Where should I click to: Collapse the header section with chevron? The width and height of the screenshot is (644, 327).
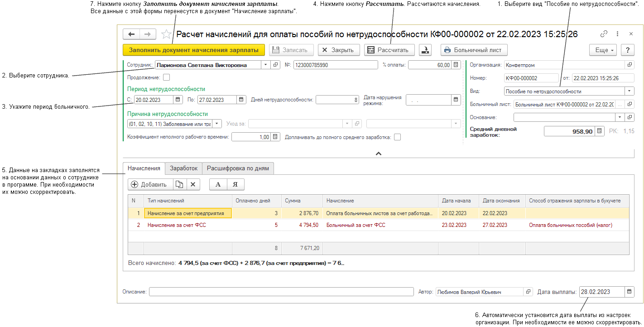[x=379, y=154]
